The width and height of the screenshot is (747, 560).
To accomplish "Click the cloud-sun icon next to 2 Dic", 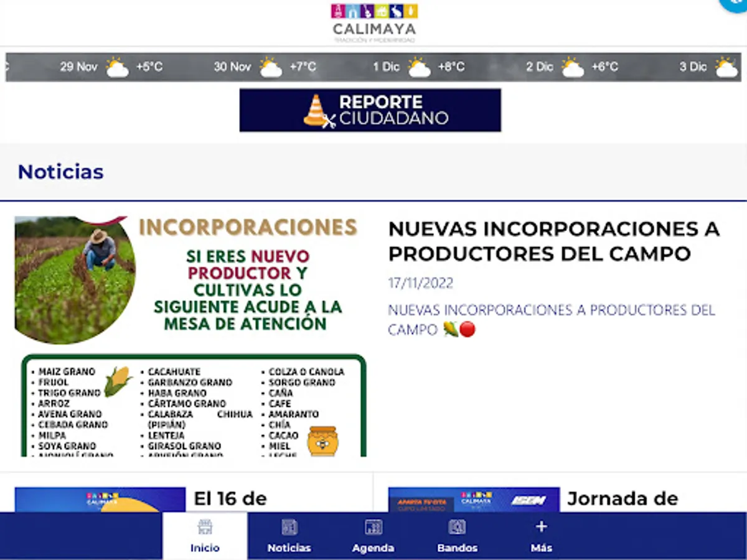I will [573, 67].
